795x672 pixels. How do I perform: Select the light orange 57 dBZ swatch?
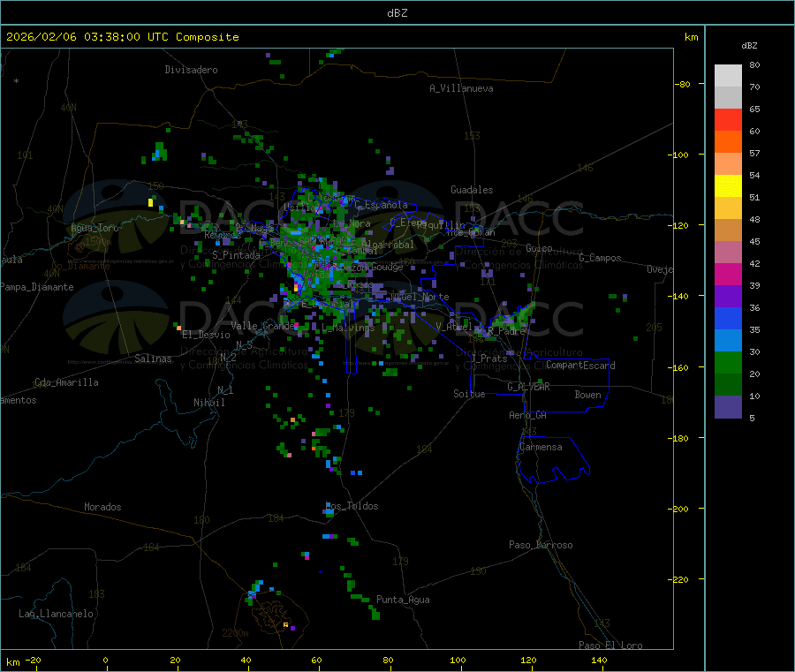728,163
